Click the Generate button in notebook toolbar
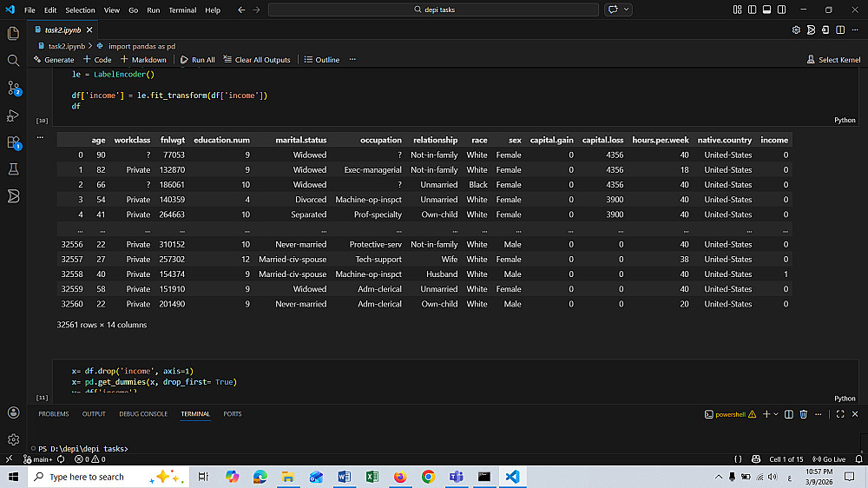868x488 pixels. [54, 60]
